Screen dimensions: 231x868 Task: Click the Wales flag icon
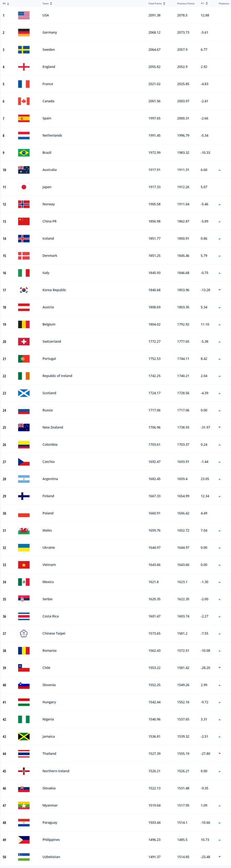pos(24,530)
